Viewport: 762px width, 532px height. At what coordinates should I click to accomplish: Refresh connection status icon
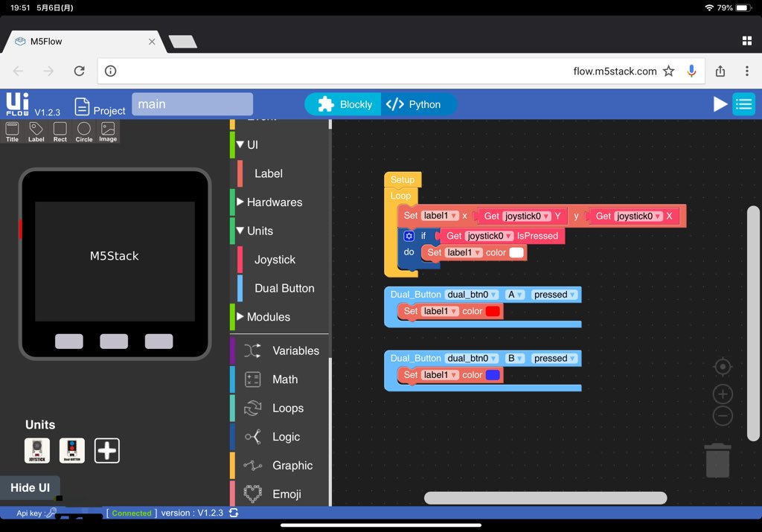coord(234,513)
